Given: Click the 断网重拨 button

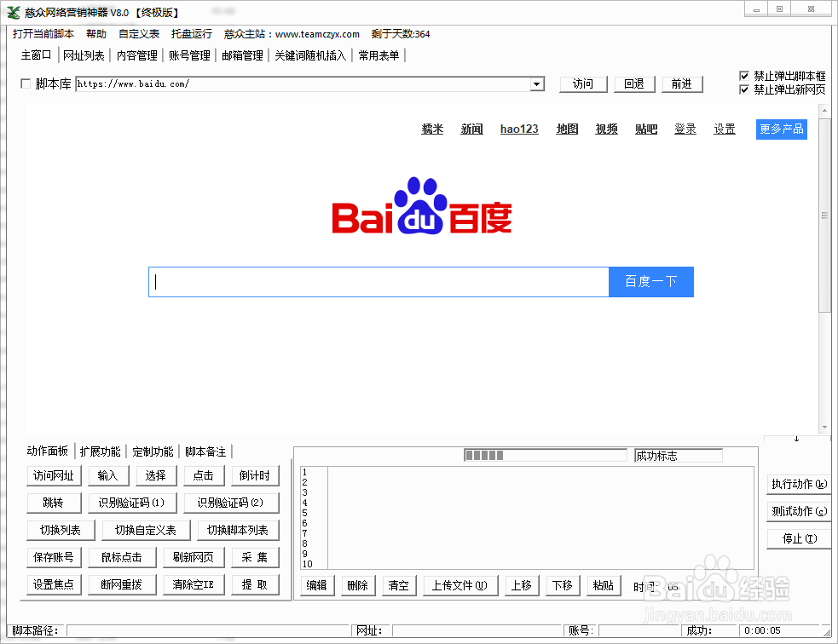Looking at the screenshot, I should point(122,584).
